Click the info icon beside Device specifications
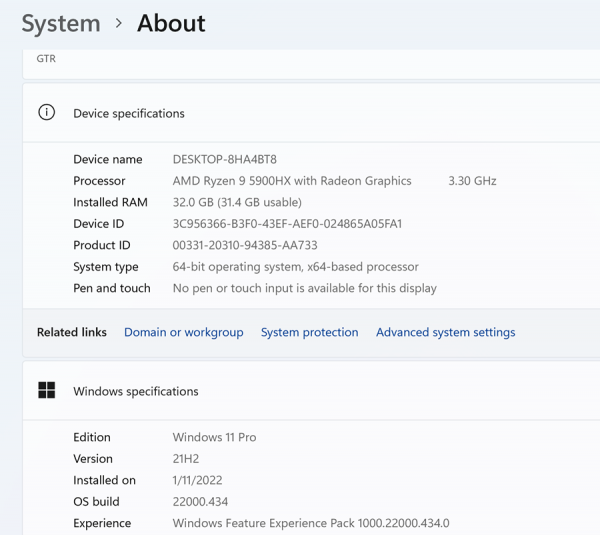 [46, 113]
